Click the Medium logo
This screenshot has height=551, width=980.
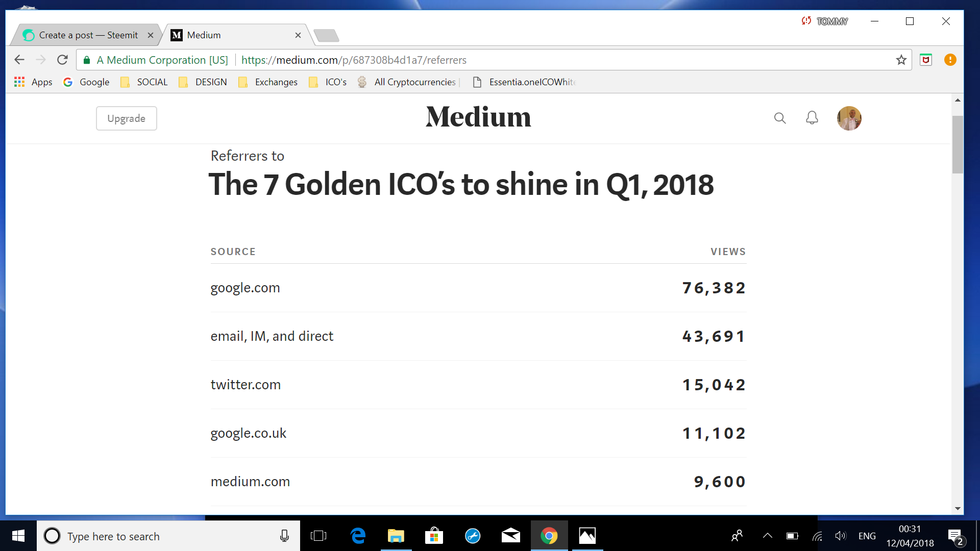click(478, 117)
